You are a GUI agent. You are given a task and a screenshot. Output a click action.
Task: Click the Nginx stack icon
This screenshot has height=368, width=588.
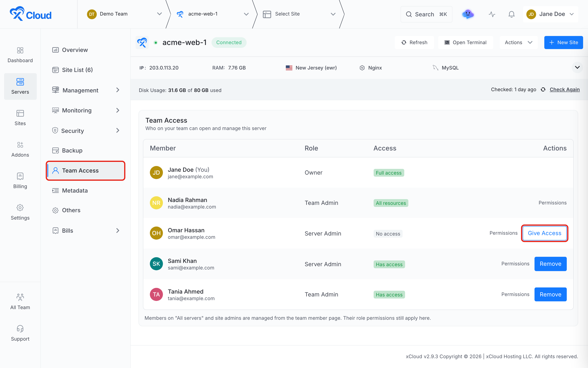pos(362,68)
